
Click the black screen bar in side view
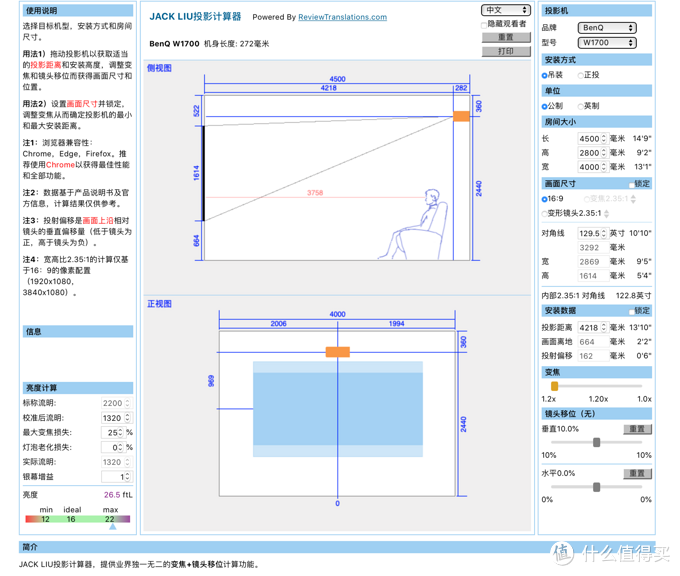pyautogui.click(x=203, y=173)
